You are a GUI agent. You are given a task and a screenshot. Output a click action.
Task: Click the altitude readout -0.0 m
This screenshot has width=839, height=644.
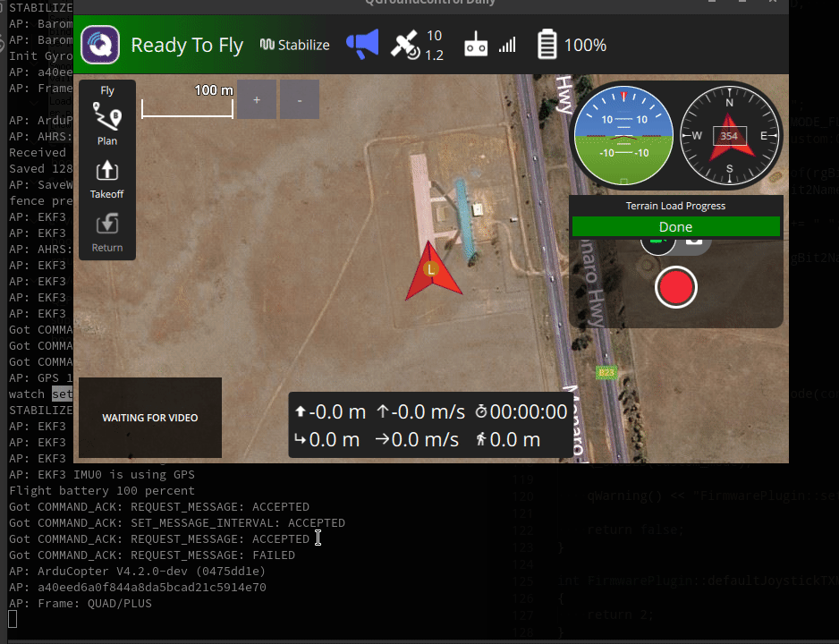331,411
